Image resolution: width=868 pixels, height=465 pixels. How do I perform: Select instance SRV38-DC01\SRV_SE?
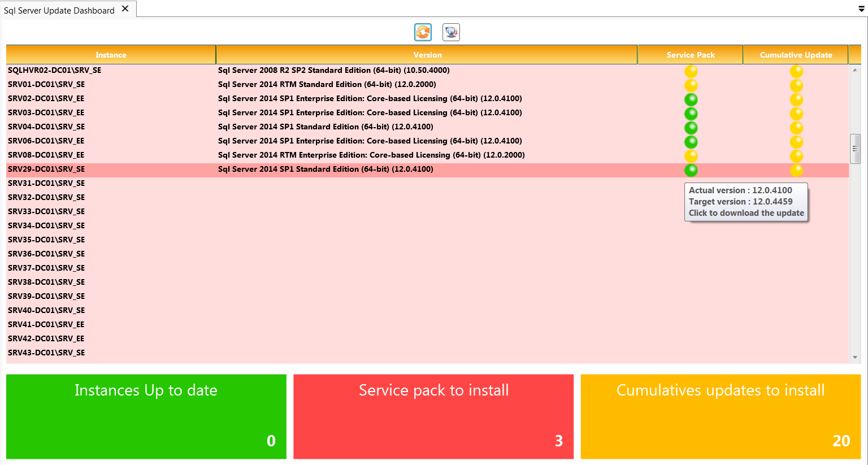[x=46, y=282]
